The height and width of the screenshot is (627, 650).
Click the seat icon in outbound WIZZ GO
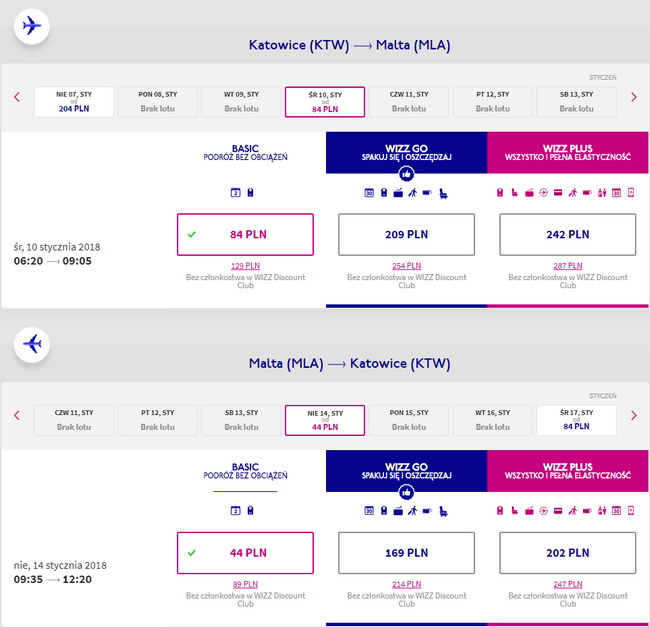point(442,192)
